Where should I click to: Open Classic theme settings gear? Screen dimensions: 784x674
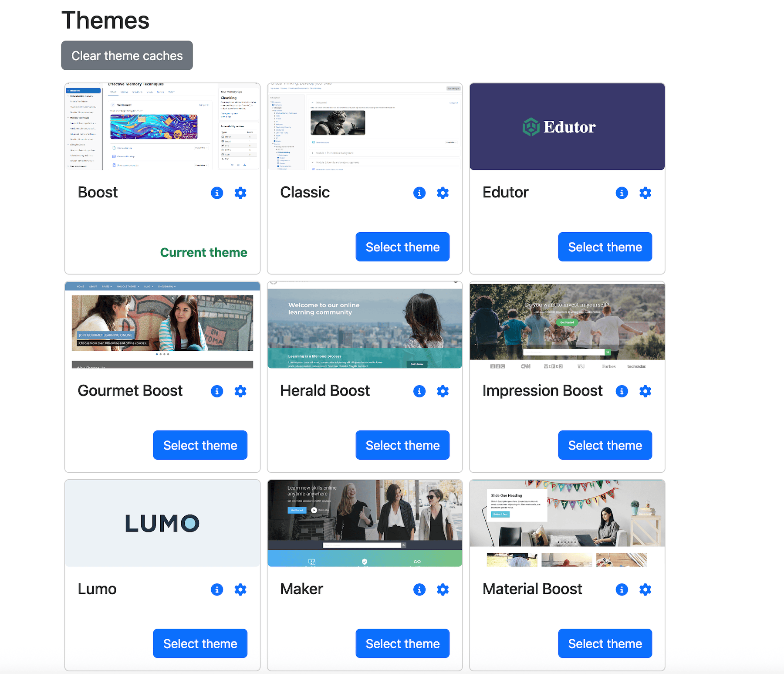(x=443, y=193)
